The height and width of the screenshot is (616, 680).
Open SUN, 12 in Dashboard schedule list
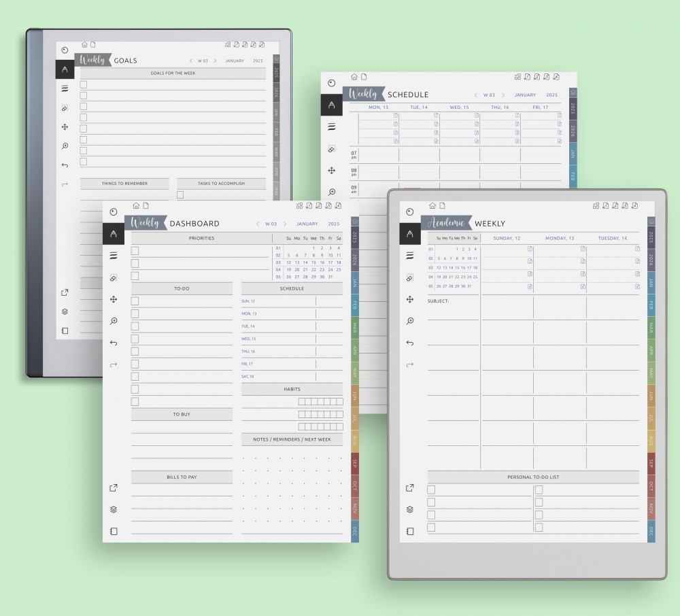pos(248,301)
